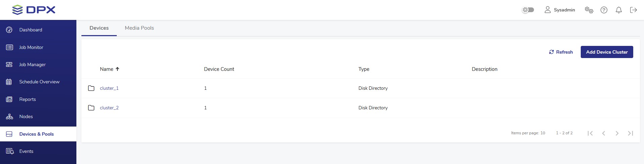Open the cluster_2 link

[109, 108]
